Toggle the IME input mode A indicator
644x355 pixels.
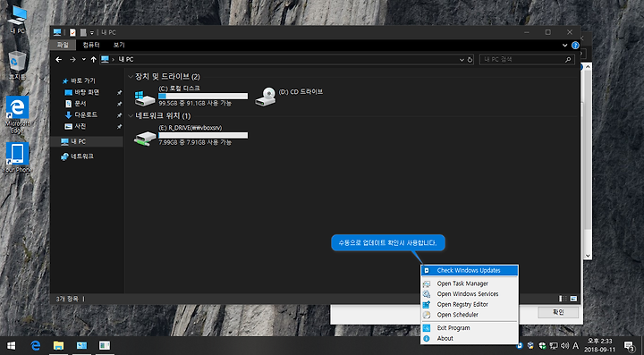click(576, 345)
